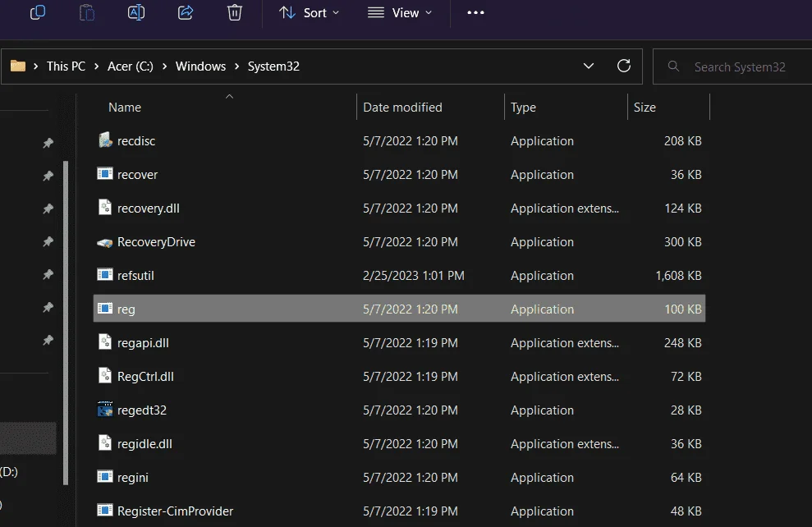812x527 pixels.
Task: Click the recover file name
Action: (137, 175)
